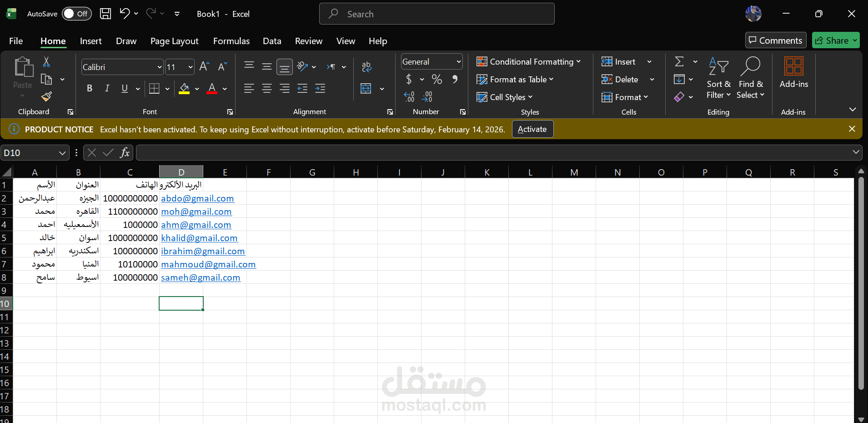Screen dimensions: 868x423
Task: Open the font size 11 dropdown
Action: [191, 67]
